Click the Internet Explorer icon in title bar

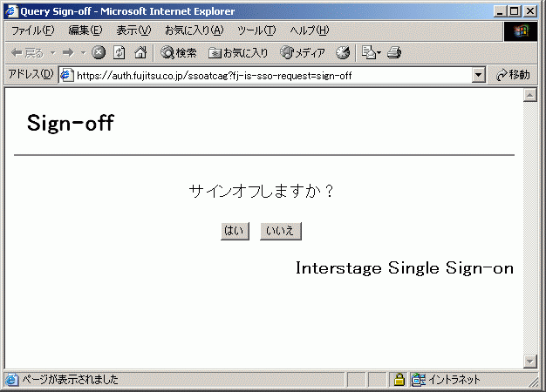click(11, 11)
